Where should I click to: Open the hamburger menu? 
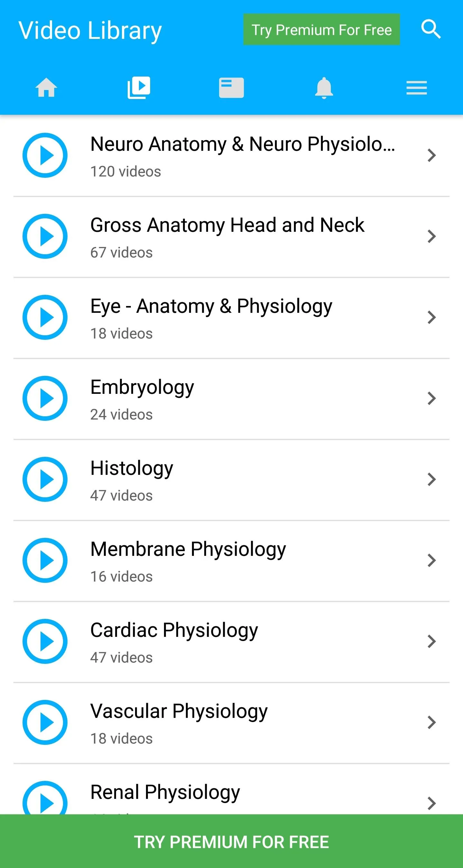[416, 88]
